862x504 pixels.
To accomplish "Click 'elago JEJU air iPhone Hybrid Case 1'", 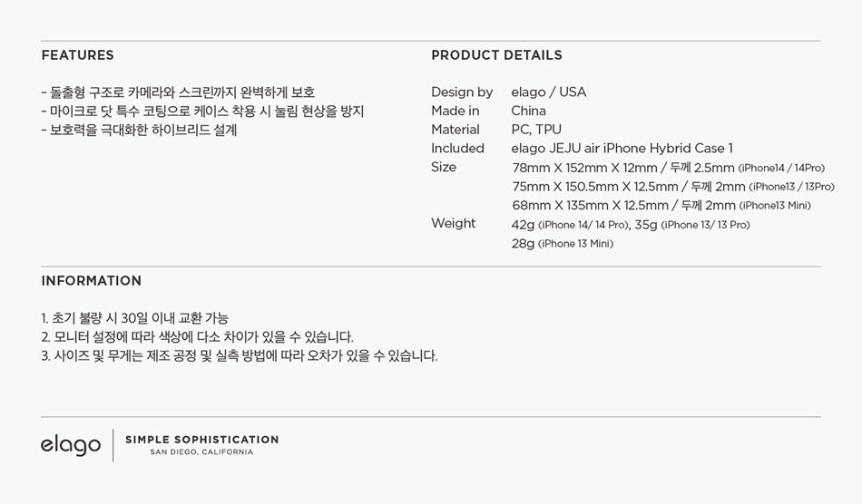I will click(x=622, y=149).
